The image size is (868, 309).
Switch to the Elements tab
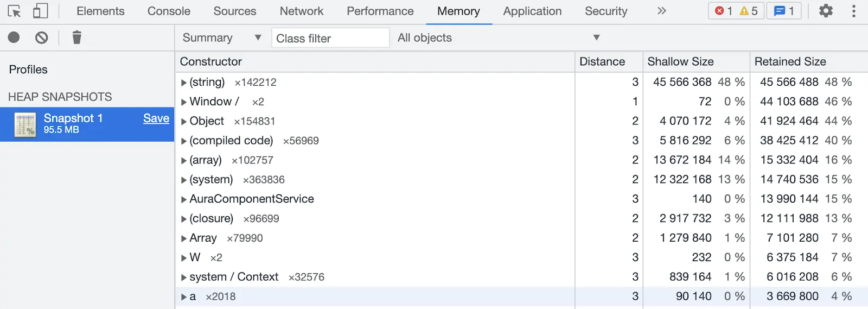[x=100, y=11]
